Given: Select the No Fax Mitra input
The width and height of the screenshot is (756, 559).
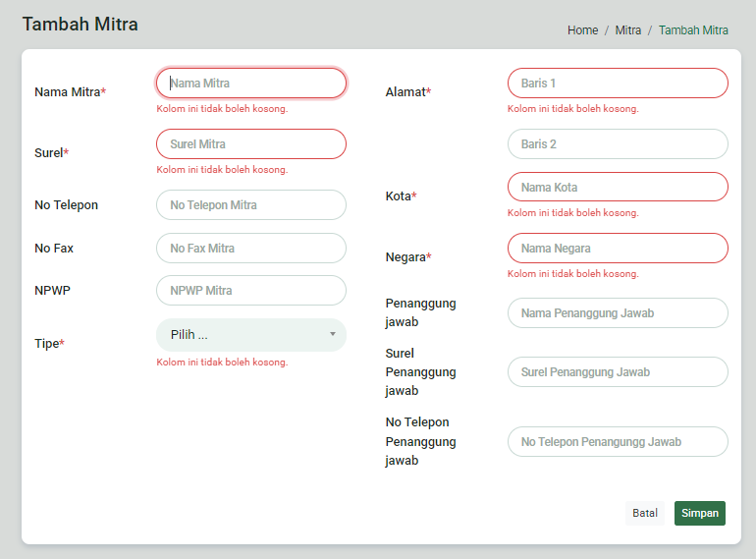Looking at the screenshot, I should pyautogui.click(x=250, y=248).
